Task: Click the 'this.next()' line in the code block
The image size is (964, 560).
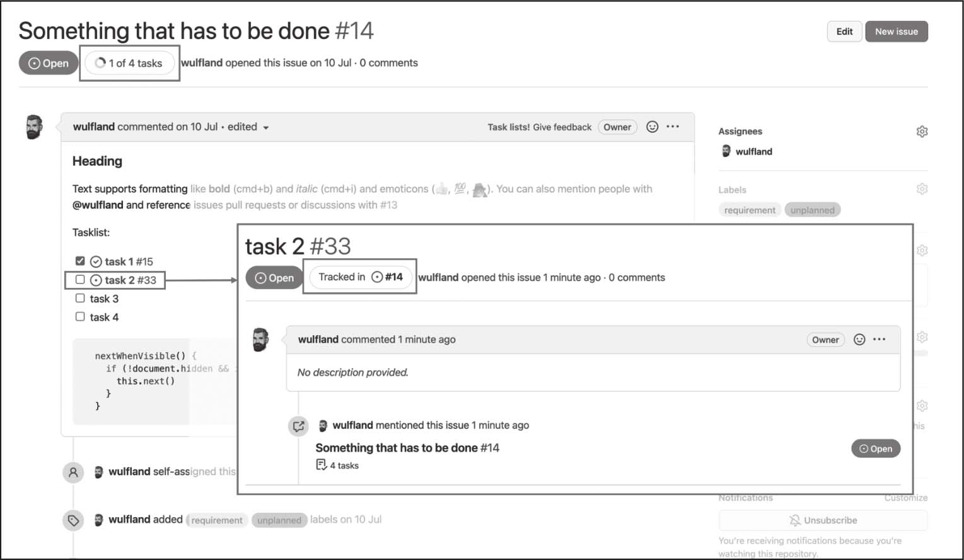Action: tap(146, 381)
